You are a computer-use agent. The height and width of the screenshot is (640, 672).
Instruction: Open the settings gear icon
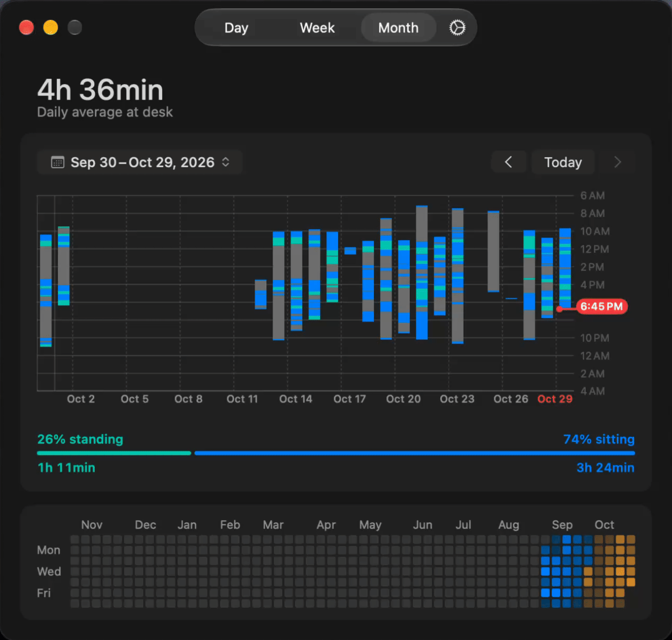[457, 28]
